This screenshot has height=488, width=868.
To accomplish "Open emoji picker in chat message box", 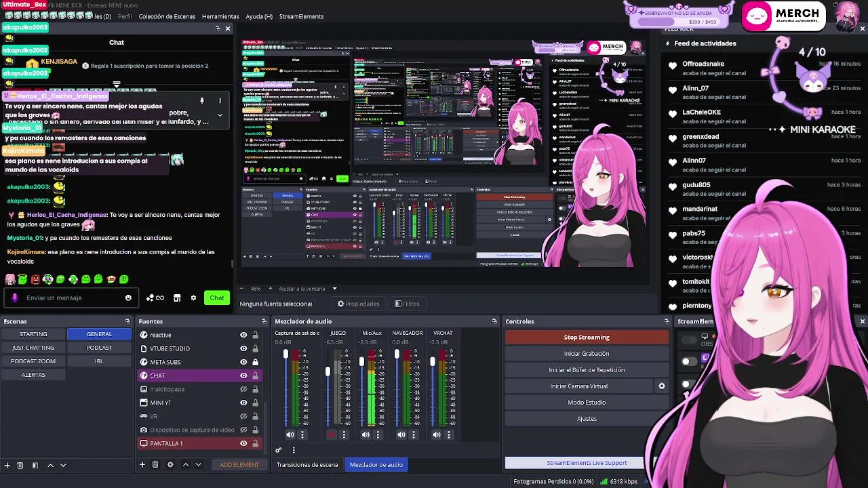I will click(128, 298).
